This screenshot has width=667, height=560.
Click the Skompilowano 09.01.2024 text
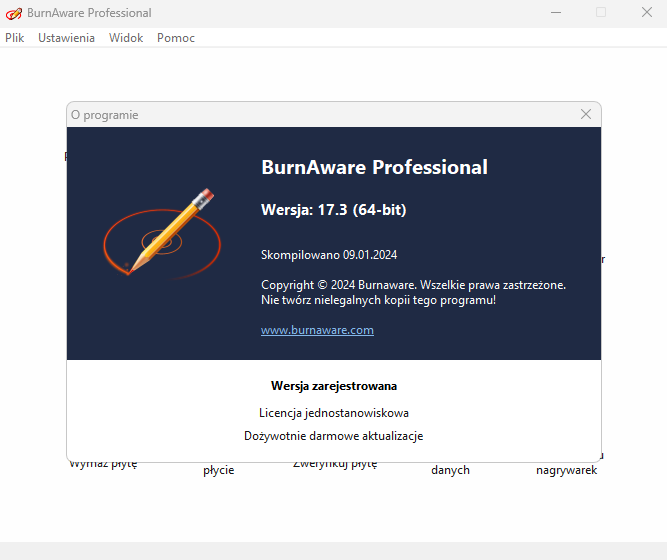click(329, 255)
